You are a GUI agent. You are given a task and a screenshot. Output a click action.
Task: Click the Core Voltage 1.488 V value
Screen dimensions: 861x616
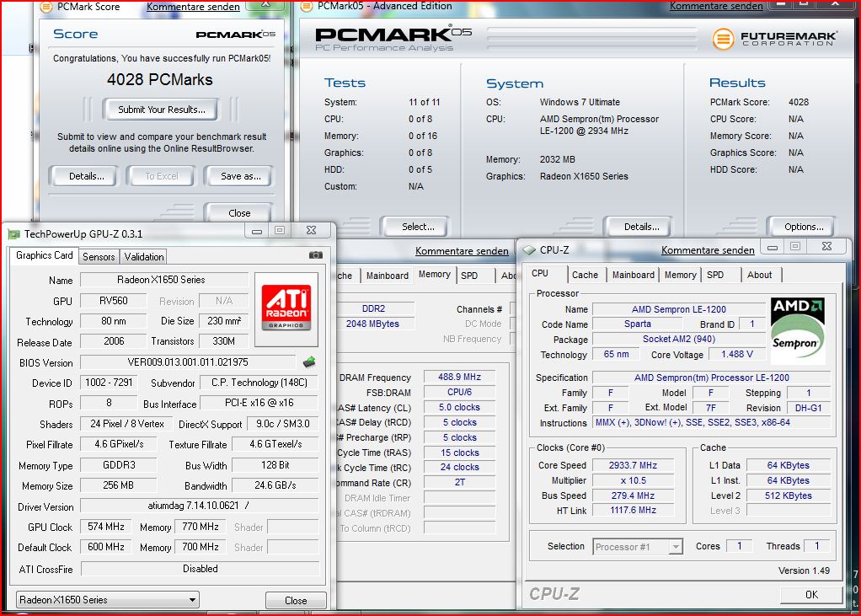point(737,355)
